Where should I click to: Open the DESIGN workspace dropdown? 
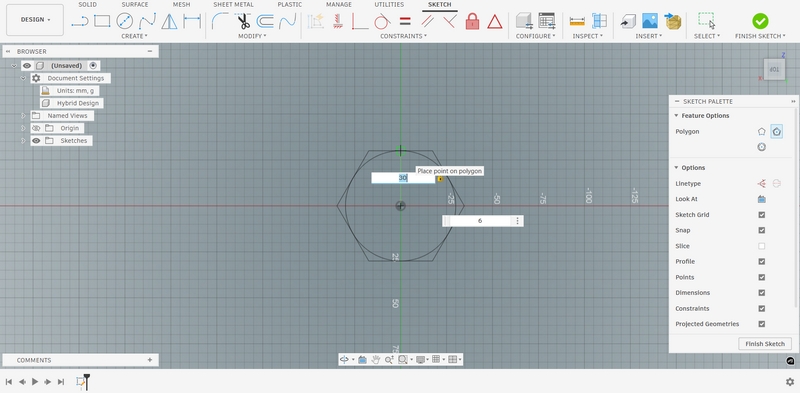[x=35, y=20]
